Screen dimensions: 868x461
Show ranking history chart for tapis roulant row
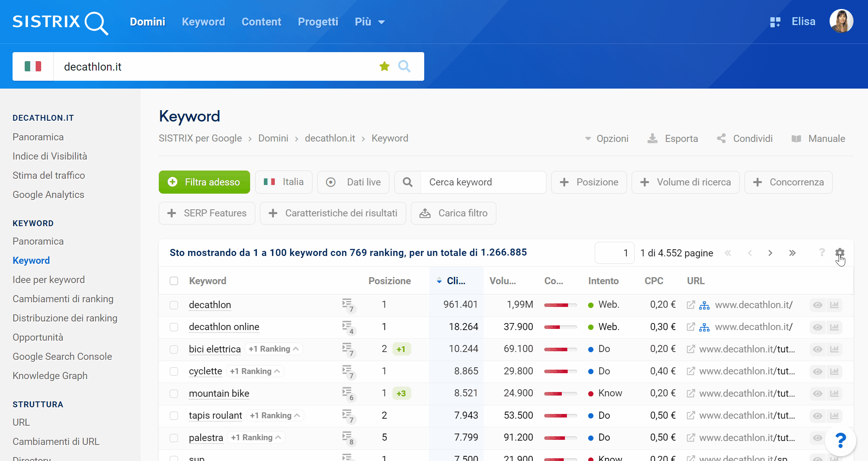coord(835,416)
